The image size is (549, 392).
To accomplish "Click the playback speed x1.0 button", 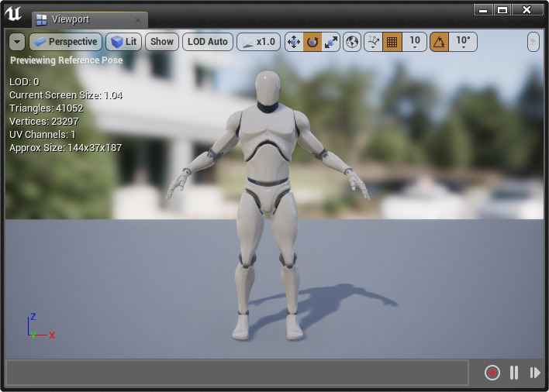I will (x=258, y=42).
